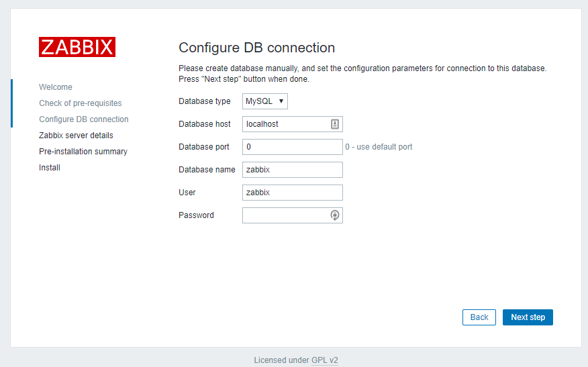
Task: Focus the Database host field with localhost
Action: coord(285,124)
